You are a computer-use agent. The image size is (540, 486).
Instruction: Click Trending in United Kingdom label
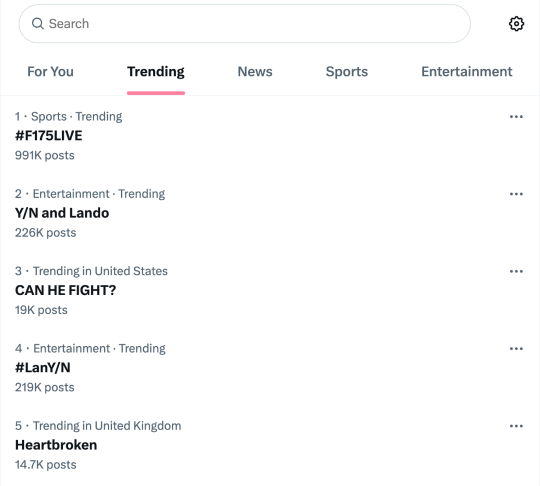107,426
